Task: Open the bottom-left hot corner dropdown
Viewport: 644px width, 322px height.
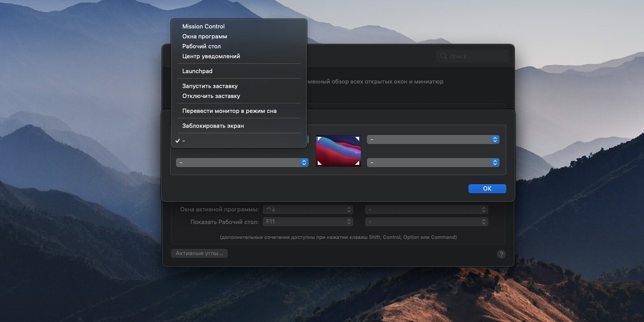Action: [x=242, y=163]
